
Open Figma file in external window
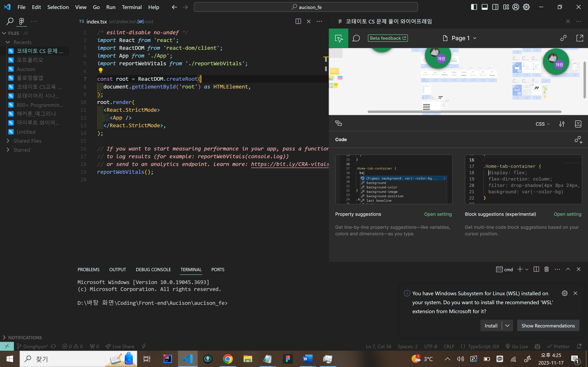tap(579, 38)
